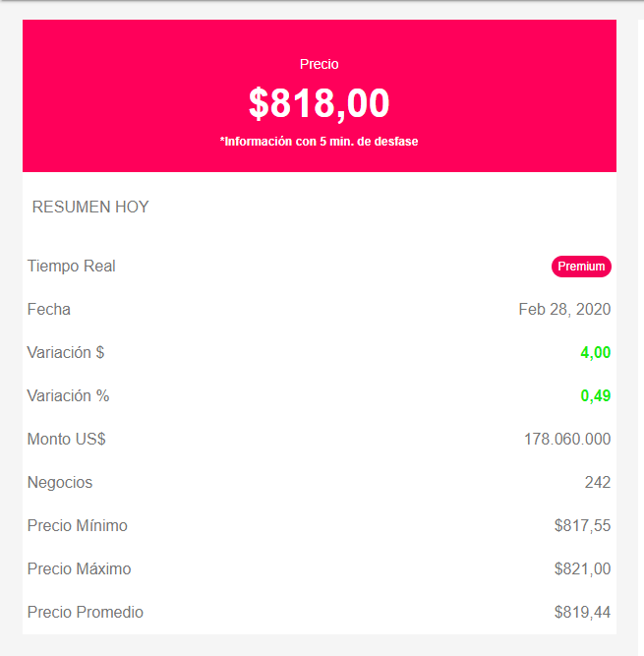Select the 178.060.000 amount value
The width and height of the screenshot is (644, 656).
[x=567, y=439]
